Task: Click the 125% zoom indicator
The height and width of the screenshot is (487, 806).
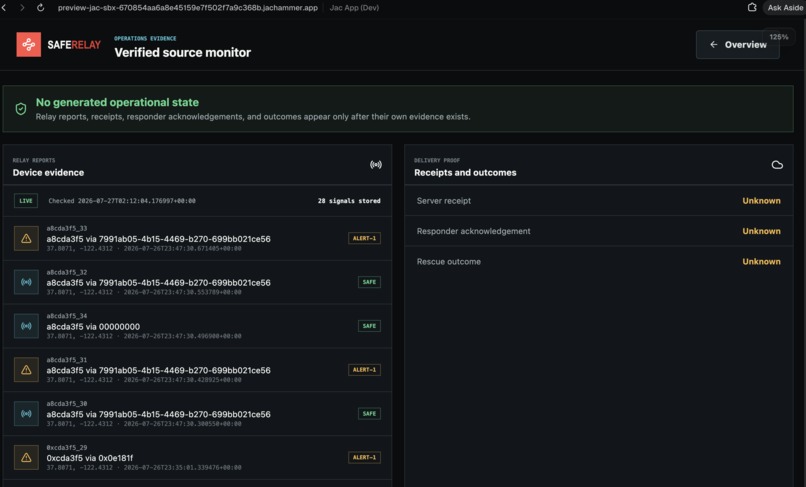Action: point(779,37)
